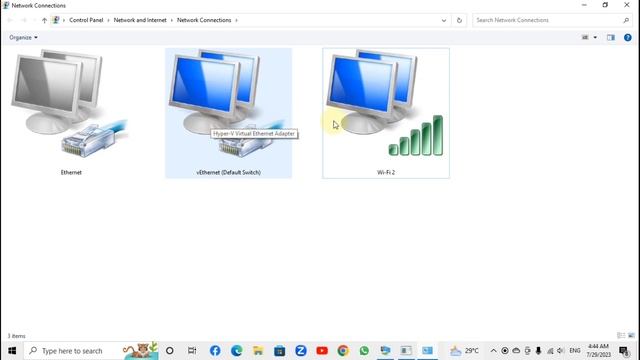This screenshot has height=360, width=640.
Task: Switch ENG input language
Action: [575, 351]
